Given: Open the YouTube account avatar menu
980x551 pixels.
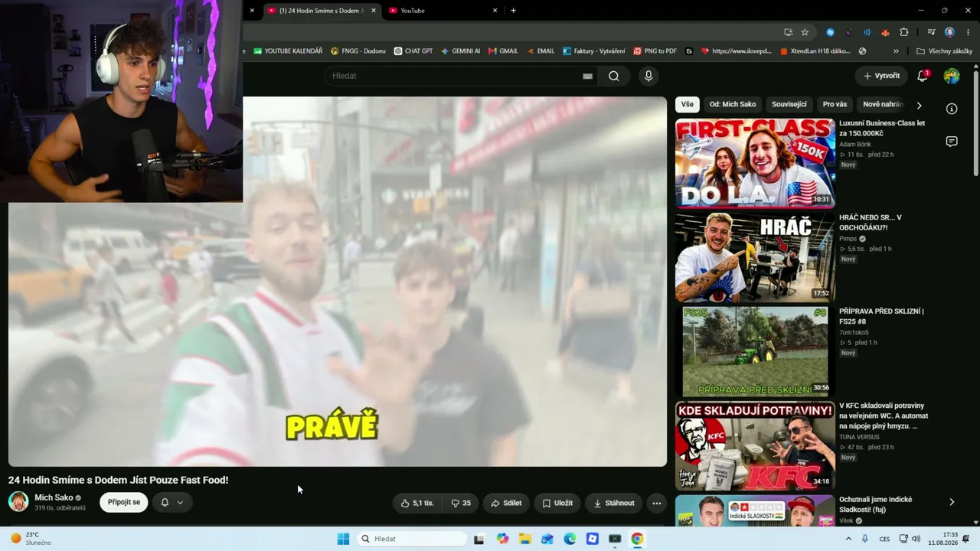Looking at the screenshot, I should (x=952, y=76).
